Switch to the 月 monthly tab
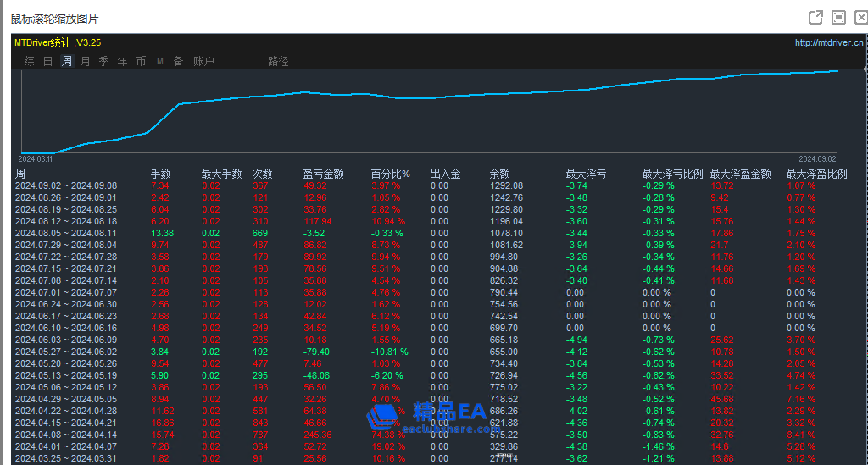This screenshot has height=465, width=868. click(86, 61)
